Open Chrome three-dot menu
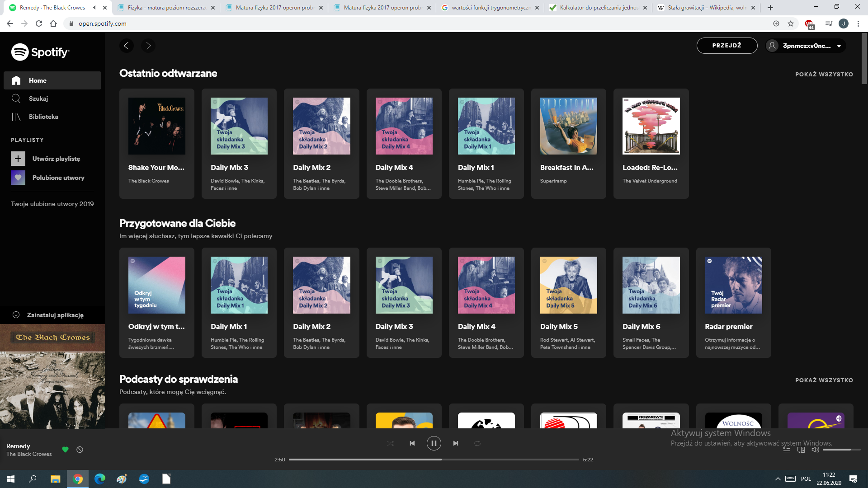The height and width of the screenshot is (488, 868). tap(858, 23)
